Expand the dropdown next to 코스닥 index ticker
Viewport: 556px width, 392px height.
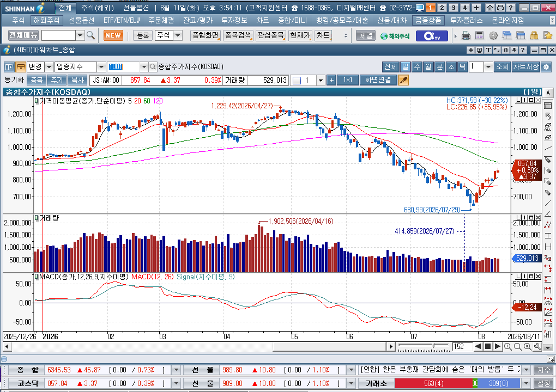tap(176, 383)
